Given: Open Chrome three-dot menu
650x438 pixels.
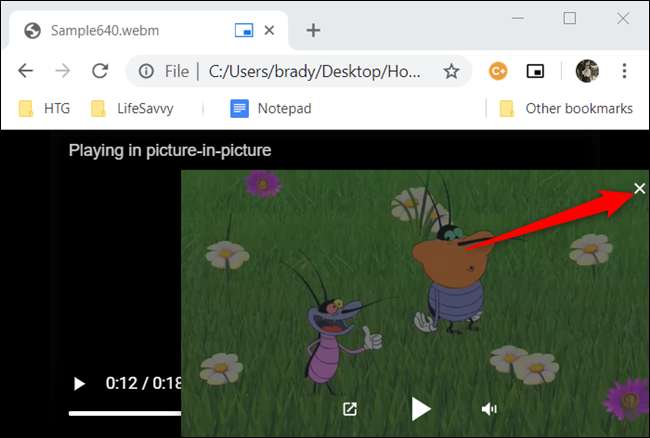Looking at the screenshot, I should point(625,71).
